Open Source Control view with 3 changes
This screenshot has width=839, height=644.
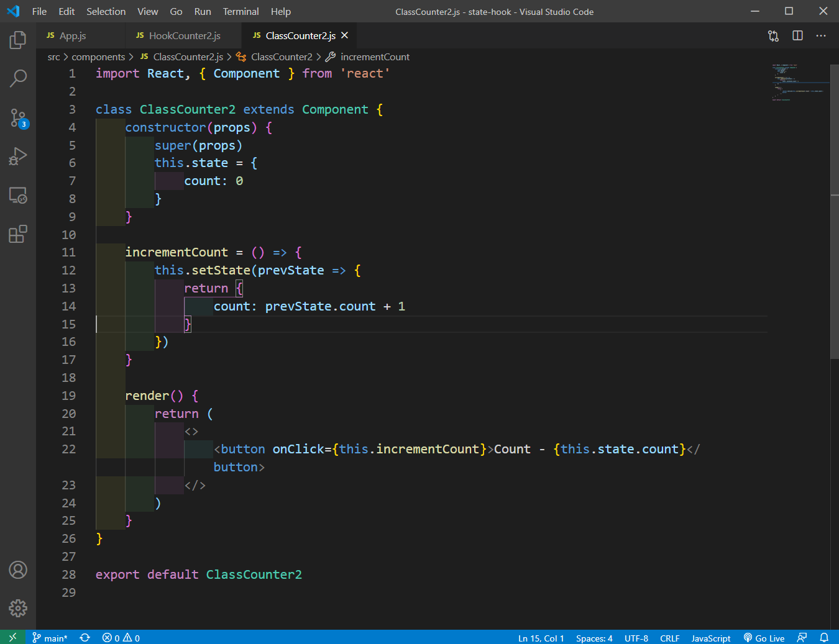[x=18, y=118]
